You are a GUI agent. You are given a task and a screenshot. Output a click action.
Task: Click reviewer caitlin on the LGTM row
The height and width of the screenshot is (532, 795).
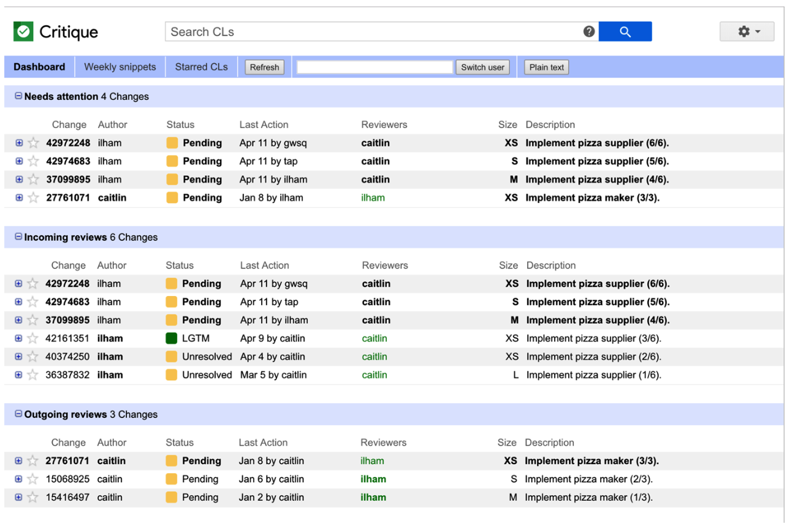coord(375,338)
